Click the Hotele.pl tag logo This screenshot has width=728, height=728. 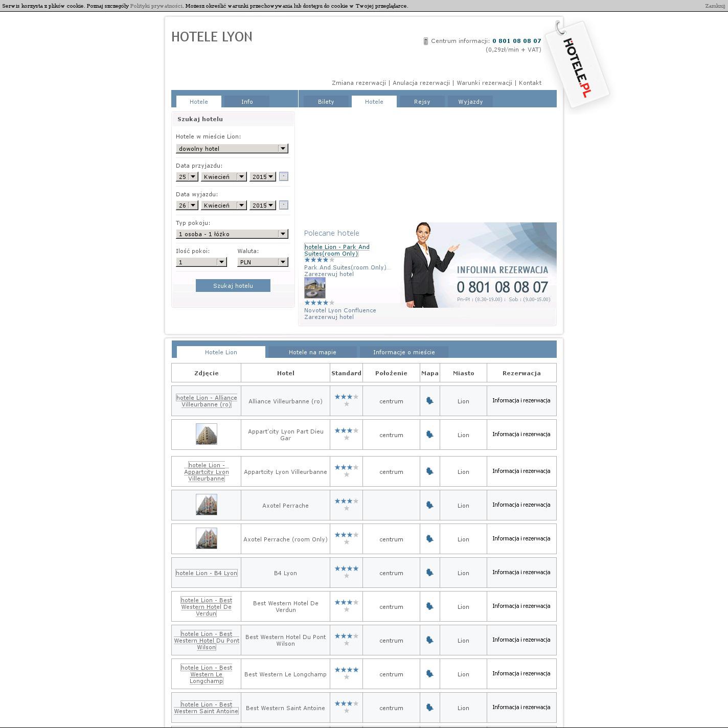point(577,65)
